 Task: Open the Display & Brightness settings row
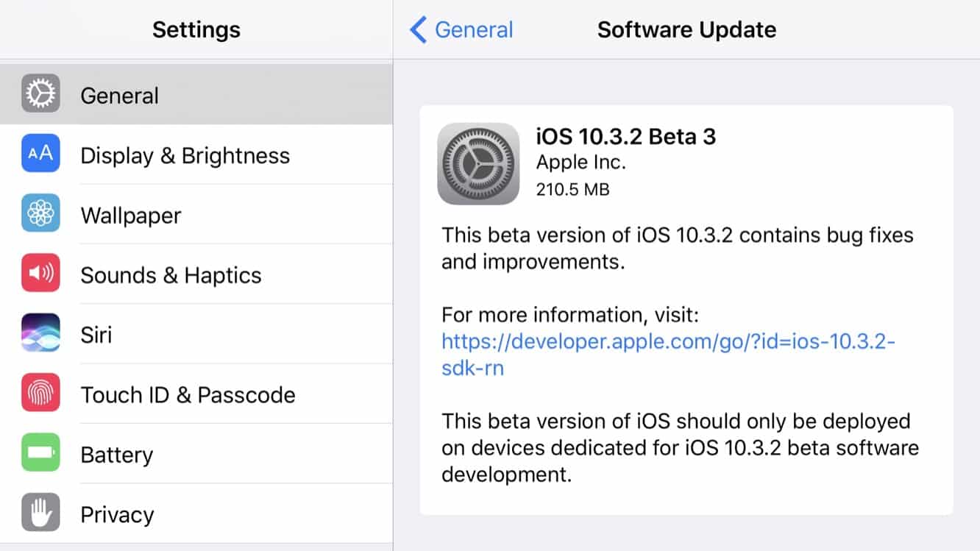click(185, 156)
